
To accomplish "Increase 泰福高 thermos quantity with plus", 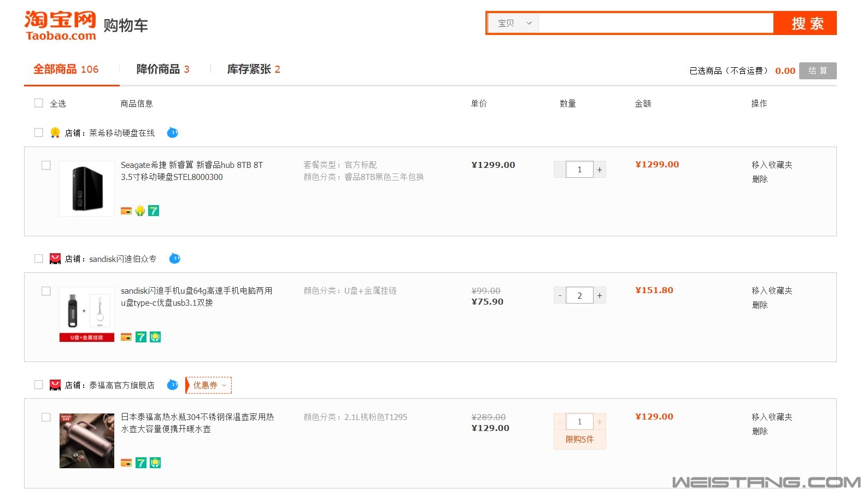I will [600, 422].
